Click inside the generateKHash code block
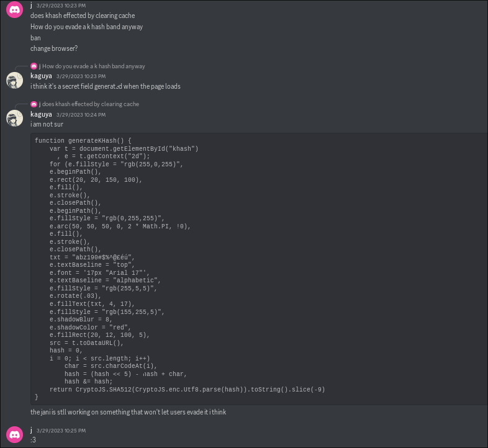The image size is (488, 448). click(248, 267)
